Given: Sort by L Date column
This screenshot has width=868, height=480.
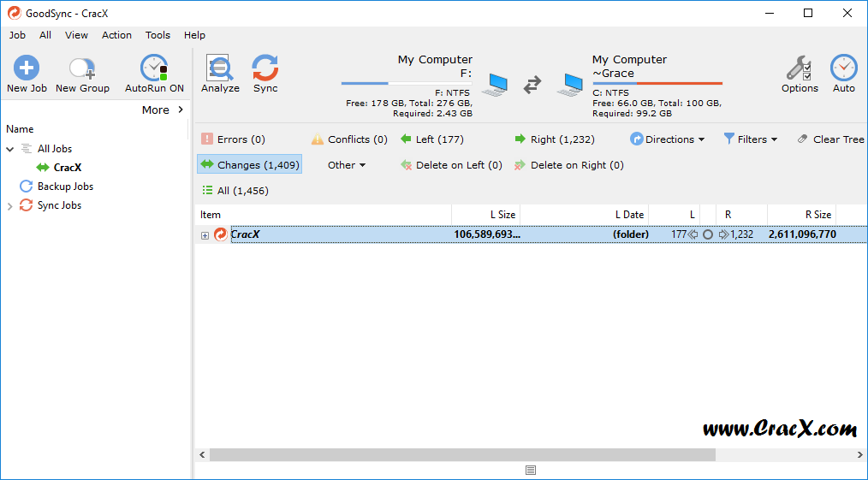Looking at the screenshot, I should point(584,215).
